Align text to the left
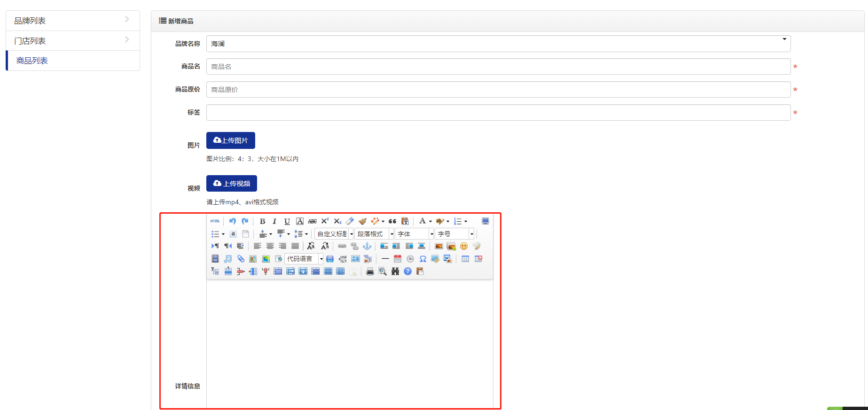The image size is (868, 410). (257, 246)
